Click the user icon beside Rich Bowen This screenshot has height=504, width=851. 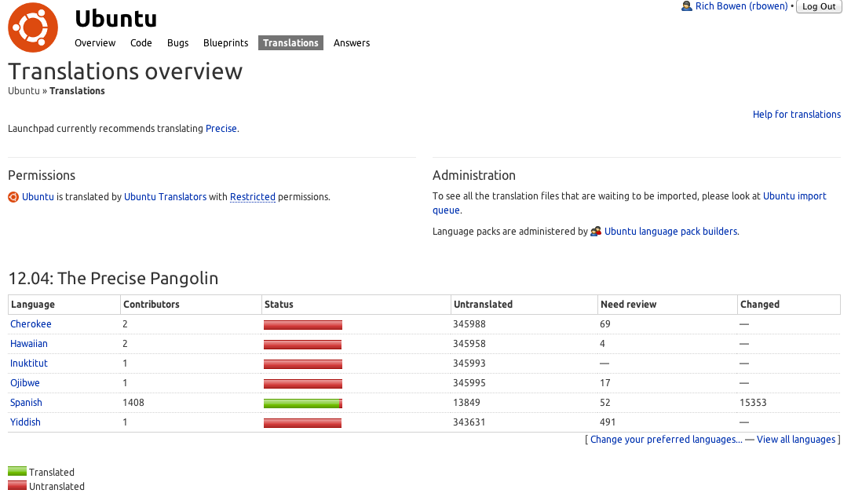(687, 6)
